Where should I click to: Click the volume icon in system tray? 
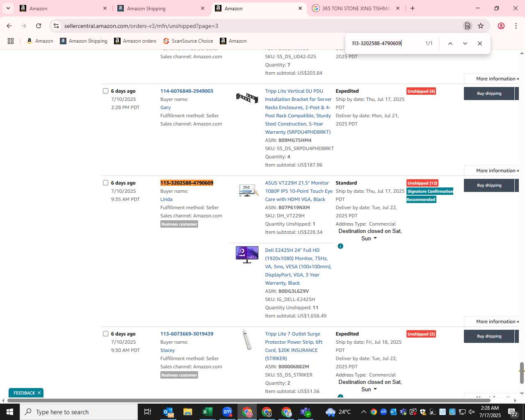(472, 412)
